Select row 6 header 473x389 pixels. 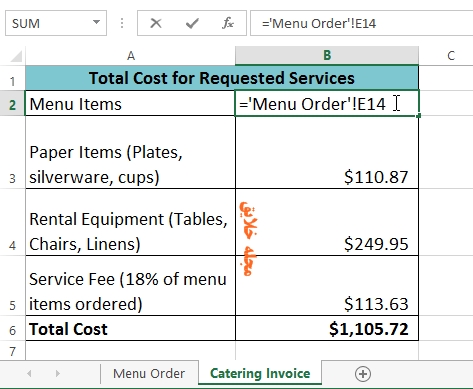click(13, 328)
